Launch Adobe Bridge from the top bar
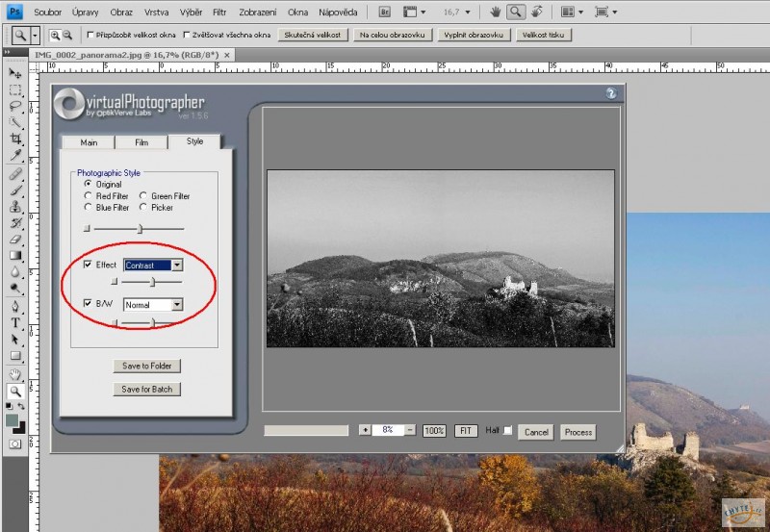 pos(383,13)
